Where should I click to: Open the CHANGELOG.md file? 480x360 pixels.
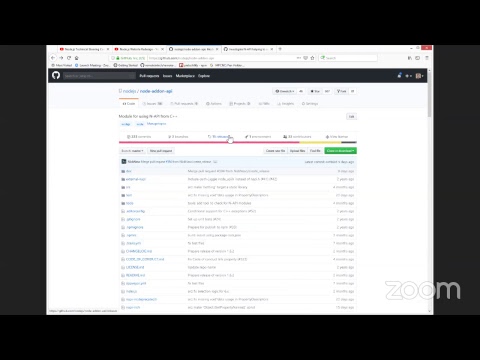pyautogui.click(x=139, y=251)
